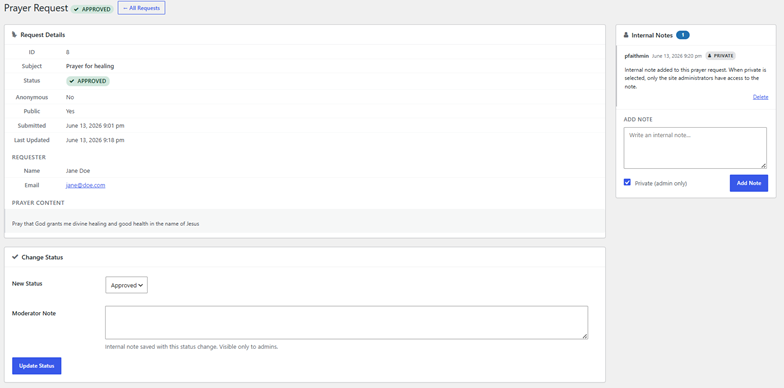This screenshot has height=388, width=784.
Task: Go back to All Requests
Action: click(x=142, y=8)
